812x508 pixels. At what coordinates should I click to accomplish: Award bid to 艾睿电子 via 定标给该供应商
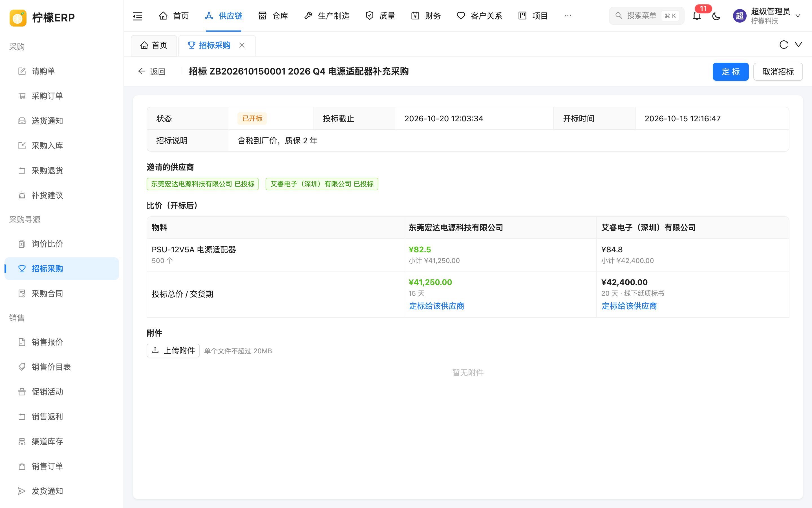point(629,306)
